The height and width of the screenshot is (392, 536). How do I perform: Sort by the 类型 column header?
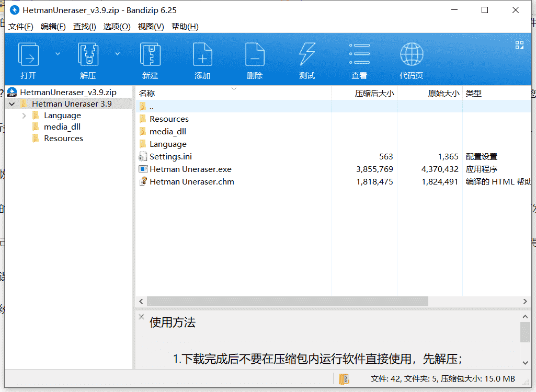coord(473,94)
